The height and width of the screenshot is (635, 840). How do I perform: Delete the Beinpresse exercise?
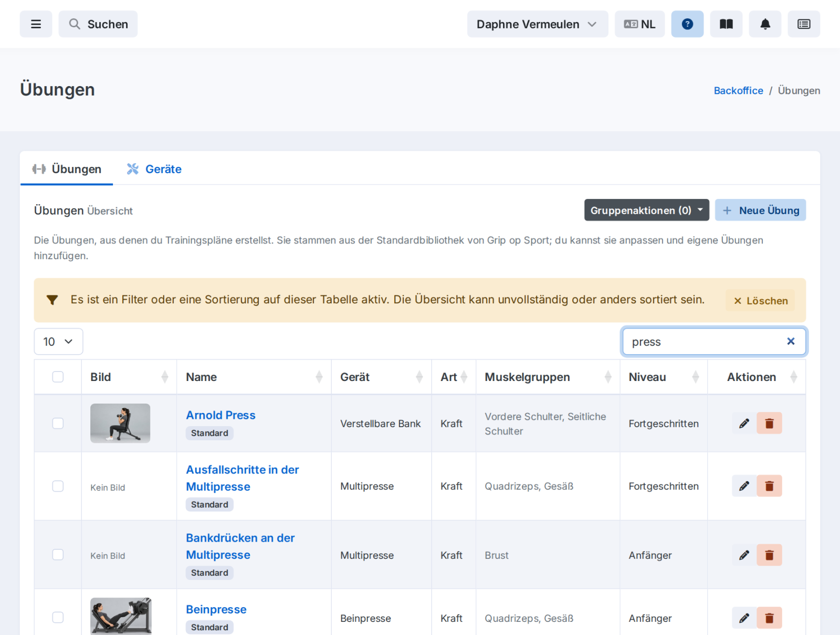pyautogui.click(x=769, y=618)
